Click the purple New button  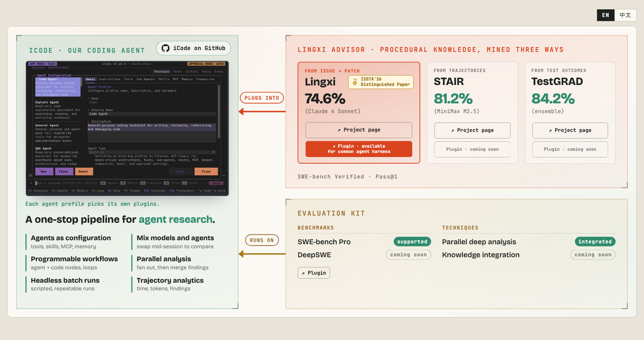coord(44,171)
